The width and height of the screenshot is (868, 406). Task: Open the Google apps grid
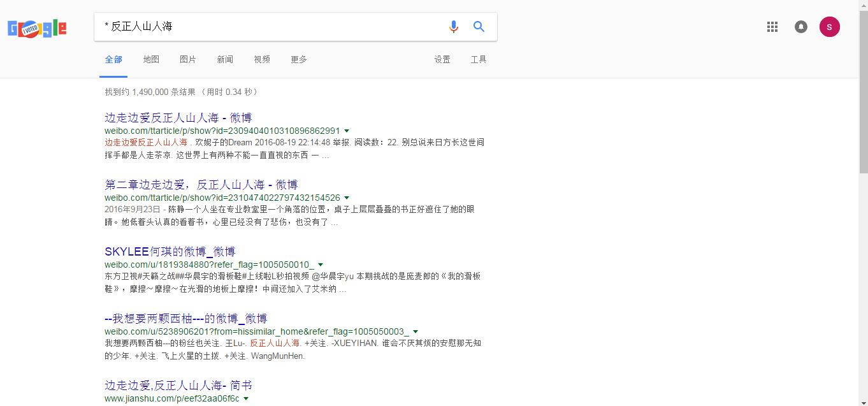pos(772,27)
